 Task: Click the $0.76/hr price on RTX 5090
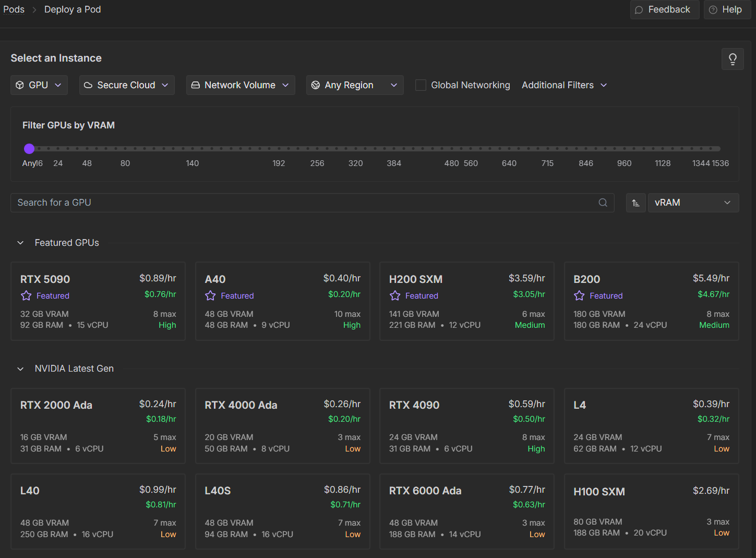pyautogui.click(x=160, y=294)
